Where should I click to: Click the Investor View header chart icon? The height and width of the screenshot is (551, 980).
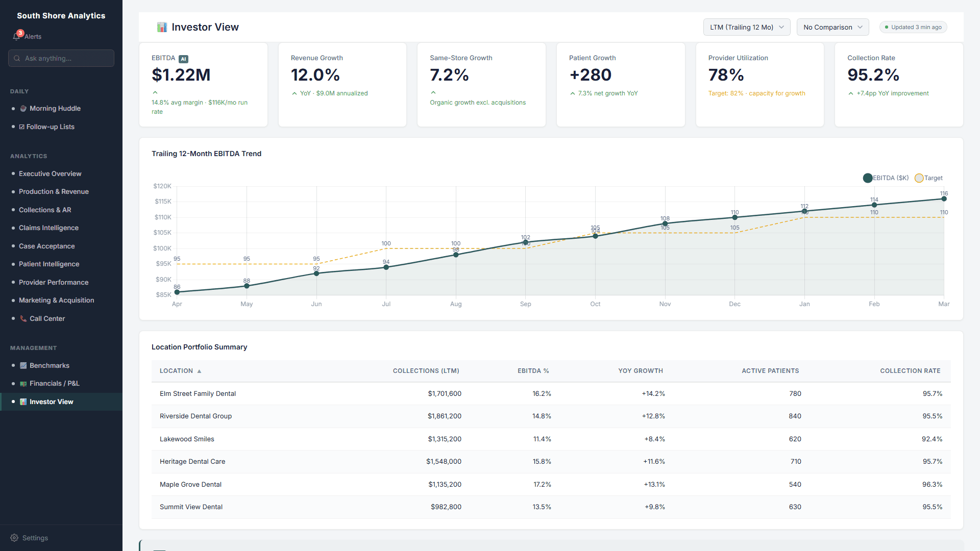pyautogui.click(x=162, y=27)
